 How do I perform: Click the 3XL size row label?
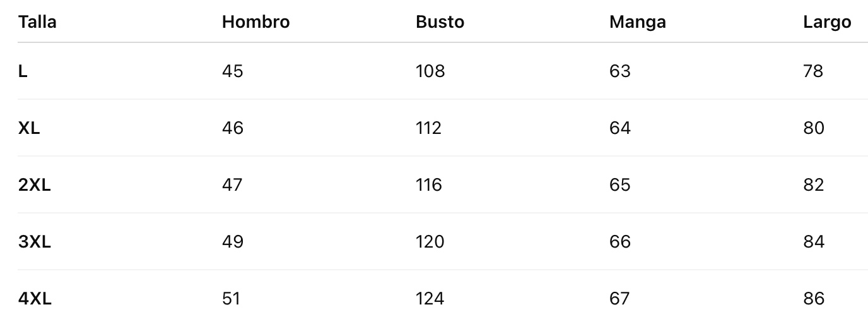coord(34,242)
